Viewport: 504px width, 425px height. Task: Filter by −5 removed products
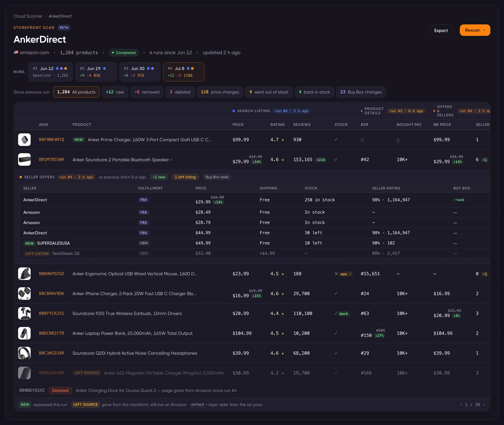tap(147, 92)
